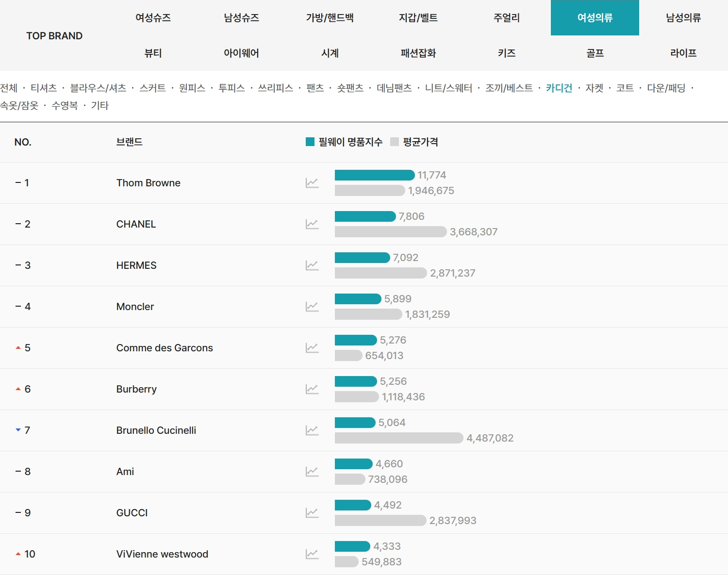The image size is (728, 575).
Task: Filter by 블라우스/셔츠 subcategory
Action: coord(98,88)
